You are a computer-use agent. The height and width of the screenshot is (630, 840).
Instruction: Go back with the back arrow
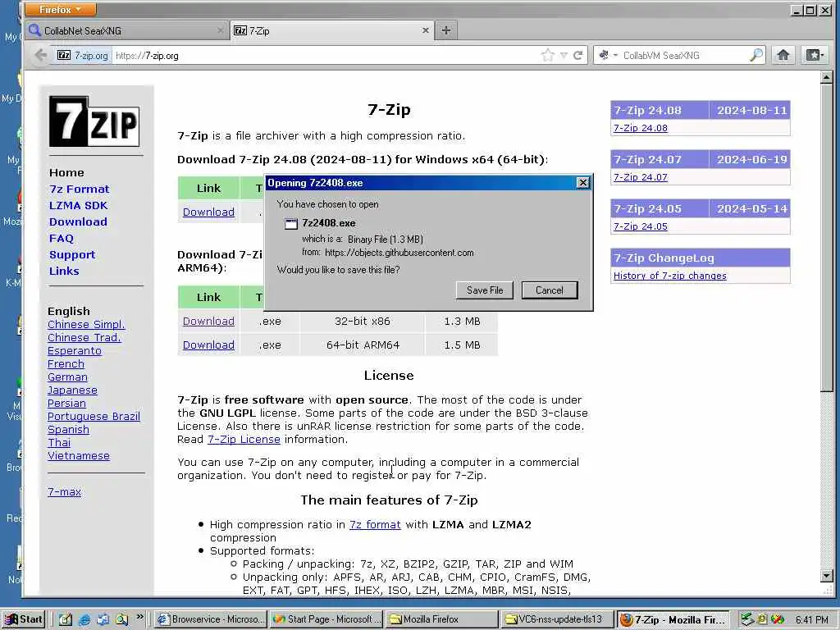(x=40, y=55)
